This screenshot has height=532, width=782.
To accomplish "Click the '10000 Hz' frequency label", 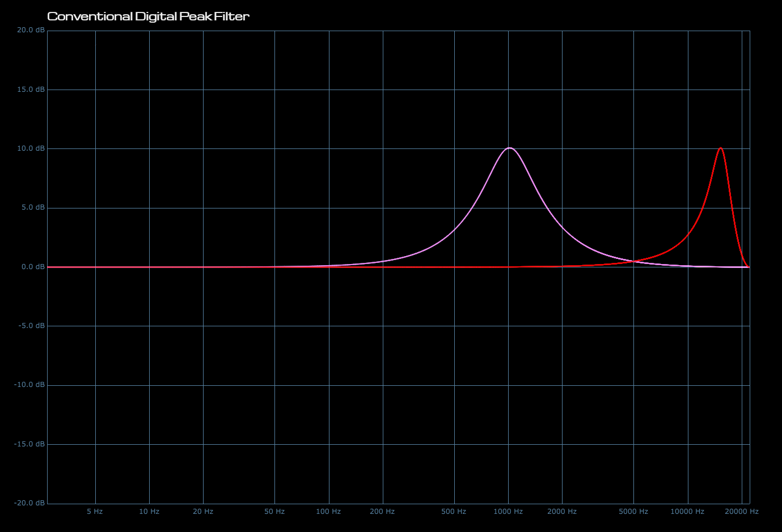I will coord(687,511).
